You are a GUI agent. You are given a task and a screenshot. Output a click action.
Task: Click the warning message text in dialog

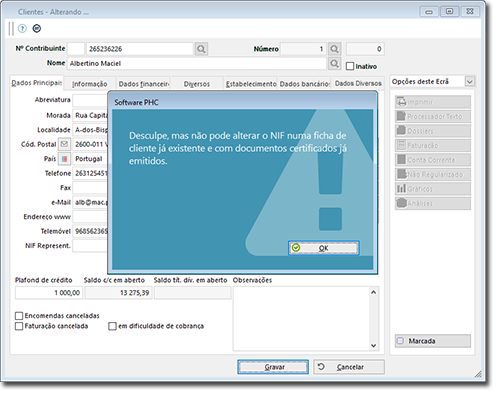tap(238, 148)
